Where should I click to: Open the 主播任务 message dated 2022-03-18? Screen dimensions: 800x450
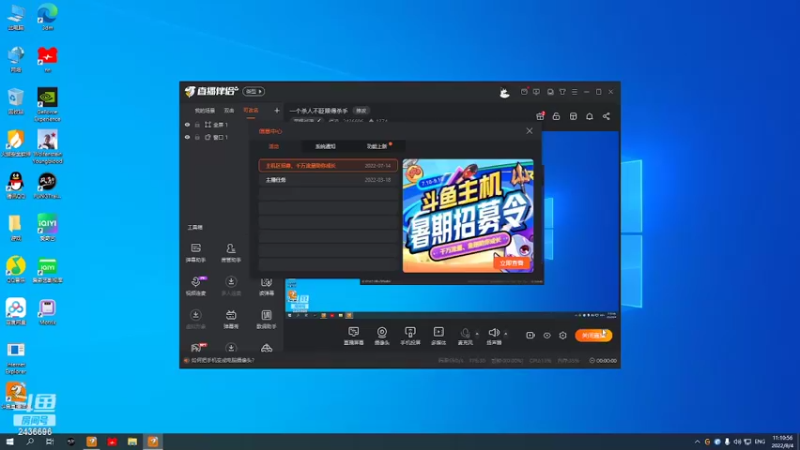[x=328, y=180]
